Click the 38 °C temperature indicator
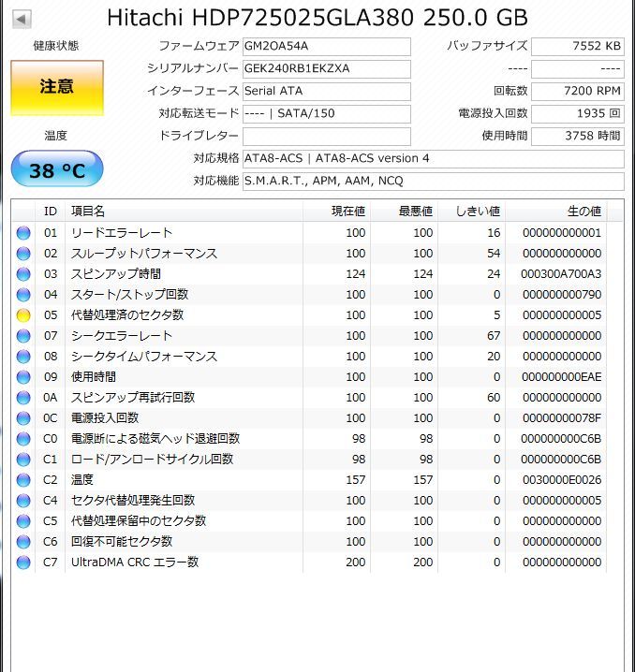This screenshot has width=635, height=672. [57, 168]
